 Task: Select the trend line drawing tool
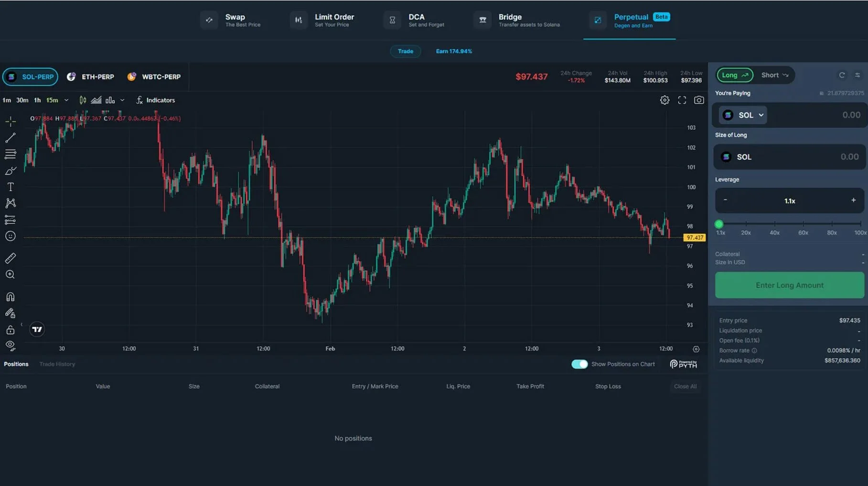(x=11, y=138)
